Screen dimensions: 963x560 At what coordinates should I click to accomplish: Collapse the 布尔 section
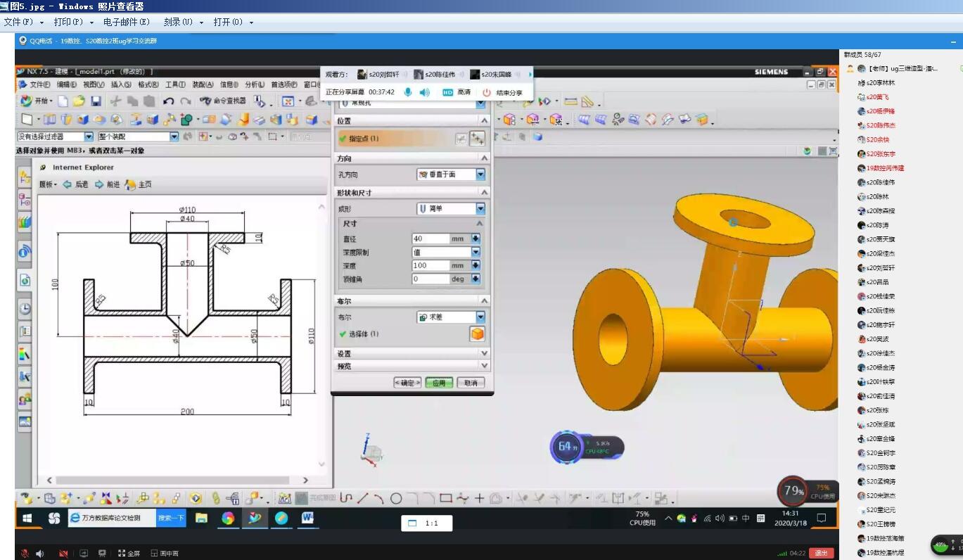484,301
